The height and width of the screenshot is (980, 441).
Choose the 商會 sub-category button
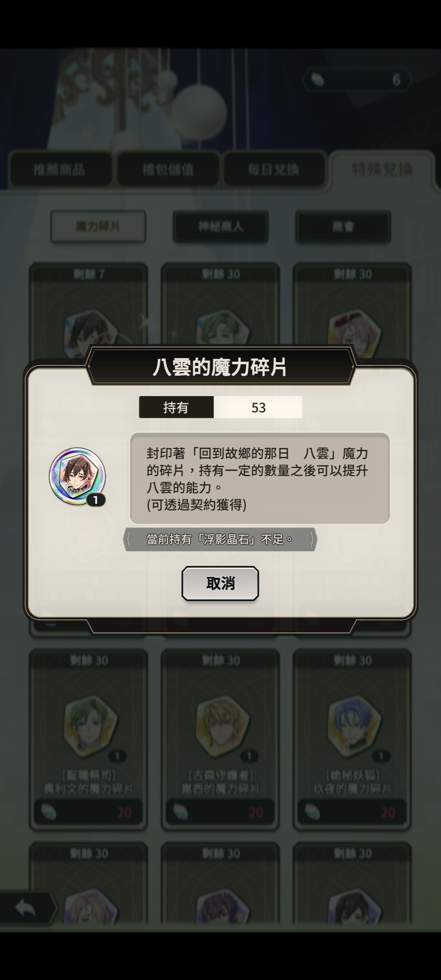pos(343,227)
